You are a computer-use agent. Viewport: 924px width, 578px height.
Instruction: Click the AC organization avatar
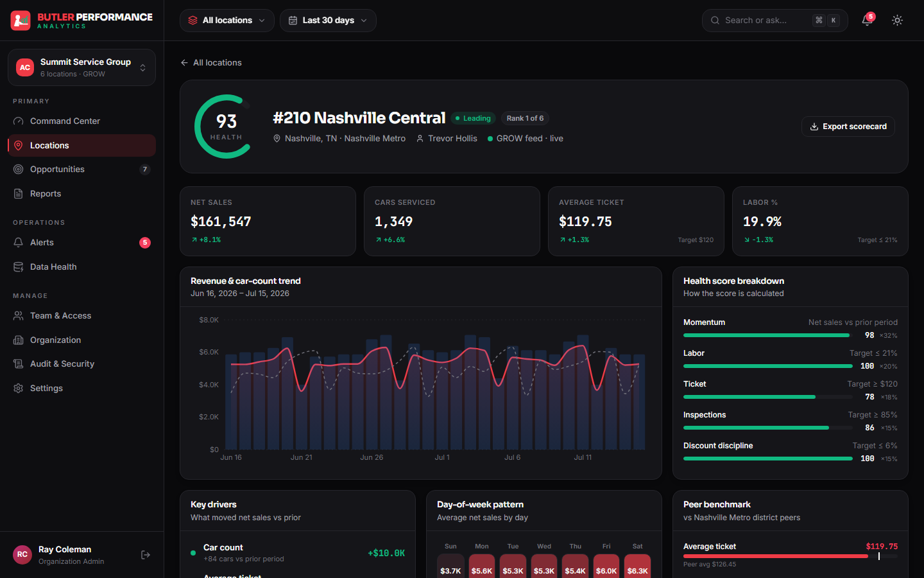(x=25, y=67)
